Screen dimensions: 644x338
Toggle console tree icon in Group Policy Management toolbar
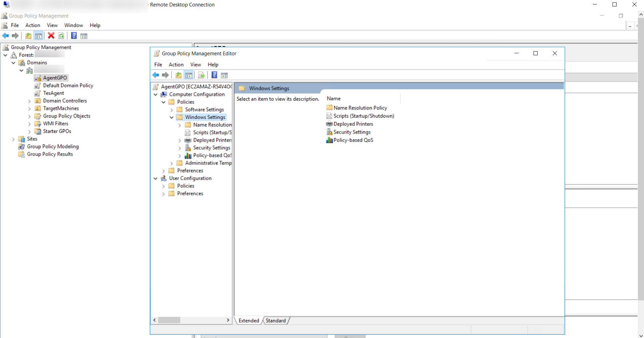coord(38,36)
